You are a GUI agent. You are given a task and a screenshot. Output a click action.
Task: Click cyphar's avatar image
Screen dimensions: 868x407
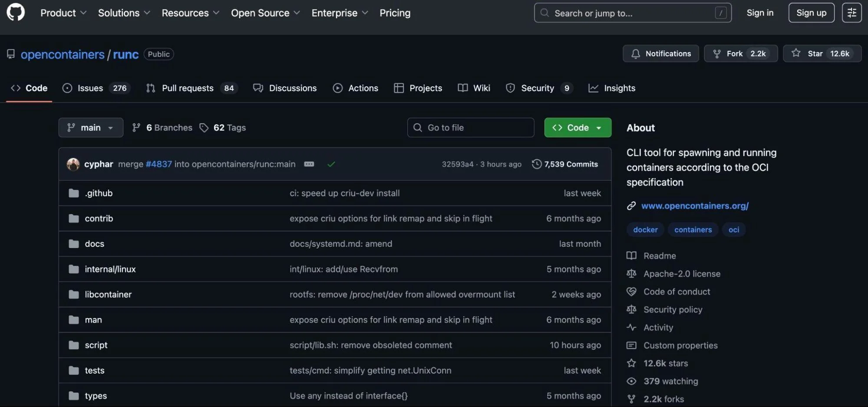pyautogui.click(x=73, y=164)
